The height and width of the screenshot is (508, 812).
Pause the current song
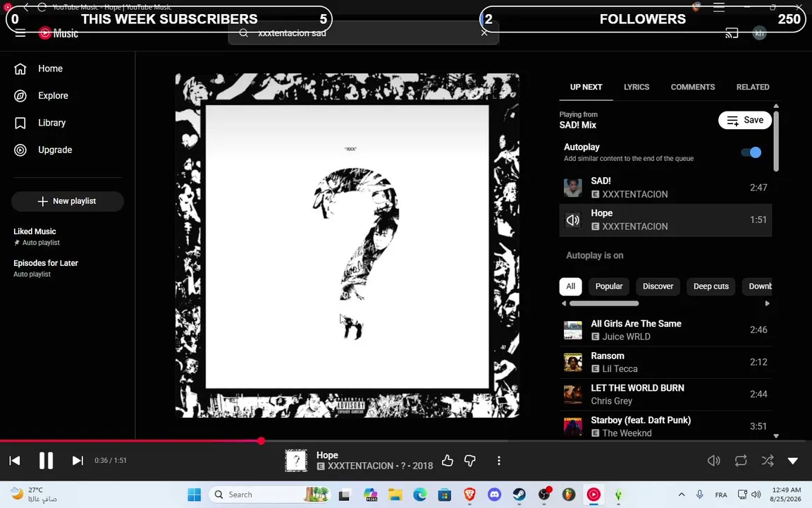[46, 460]
